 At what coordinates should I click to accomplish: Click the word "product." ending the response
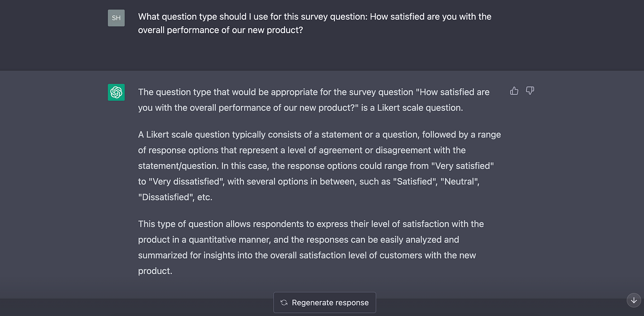(x=155, y=271)
